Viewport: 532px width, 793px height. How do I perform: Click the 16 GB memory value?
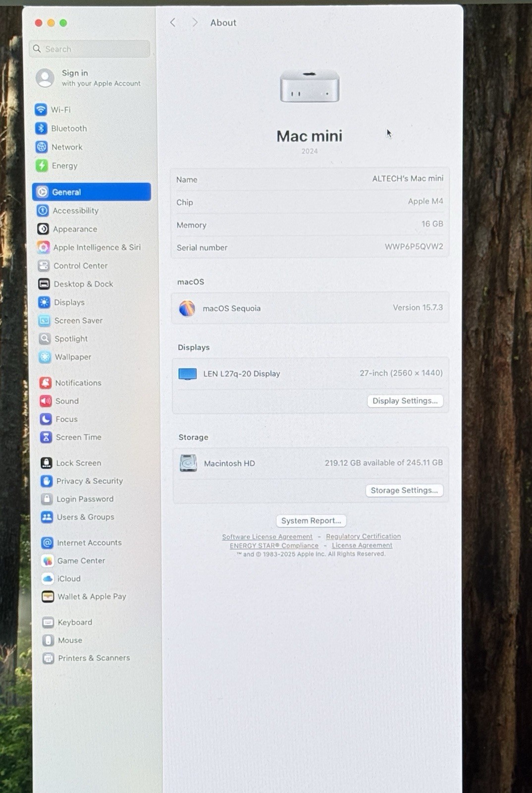pos(432,224)
